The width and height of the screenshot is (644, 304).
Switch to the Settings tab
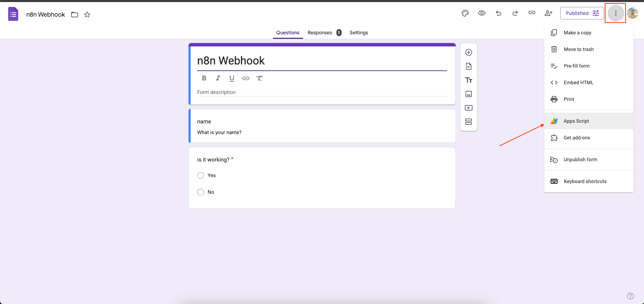pyautogui.click(x=359, y=33)
